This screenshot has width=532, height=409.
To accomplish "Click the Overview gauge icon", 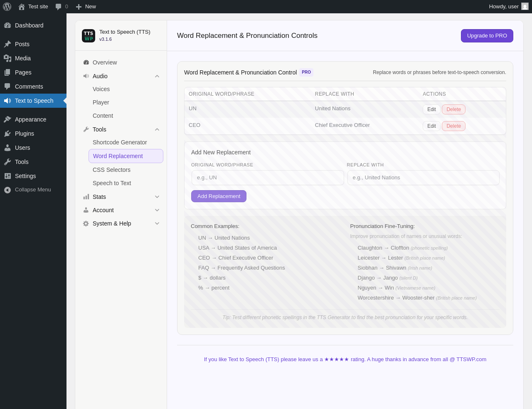I will pyautogui.click(x=86, y=62).
